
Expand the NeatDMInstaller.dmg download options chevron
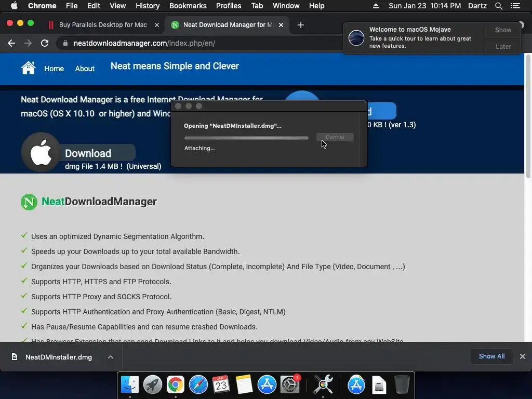coord(111,357)
